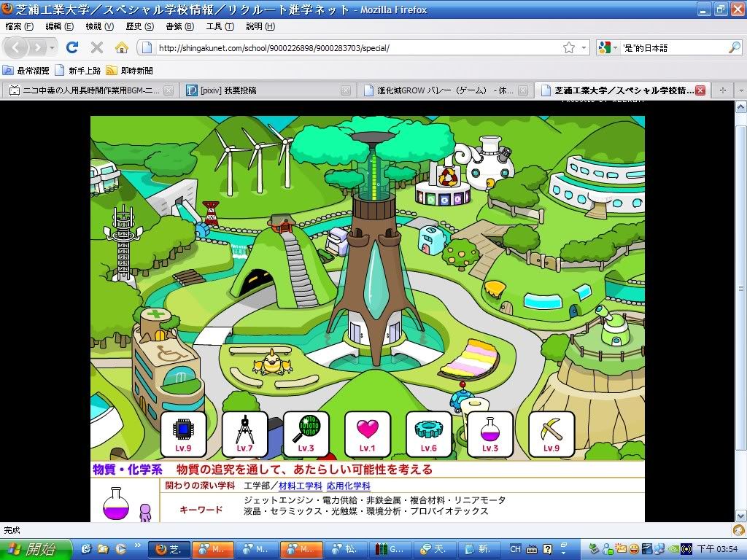Pick the pink heart Lv.1 panel
The image size is (747, 560).
(368, 435)
